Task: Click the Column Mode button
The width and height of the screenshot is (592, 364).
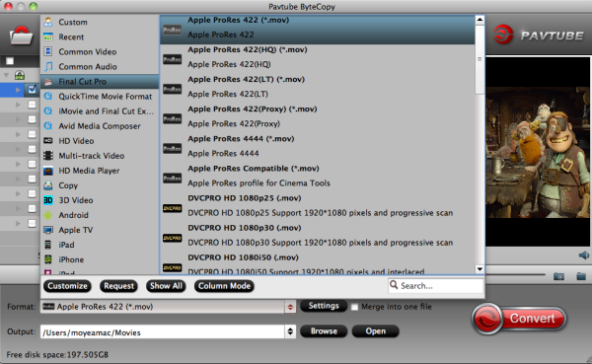Action: point(224,286)
